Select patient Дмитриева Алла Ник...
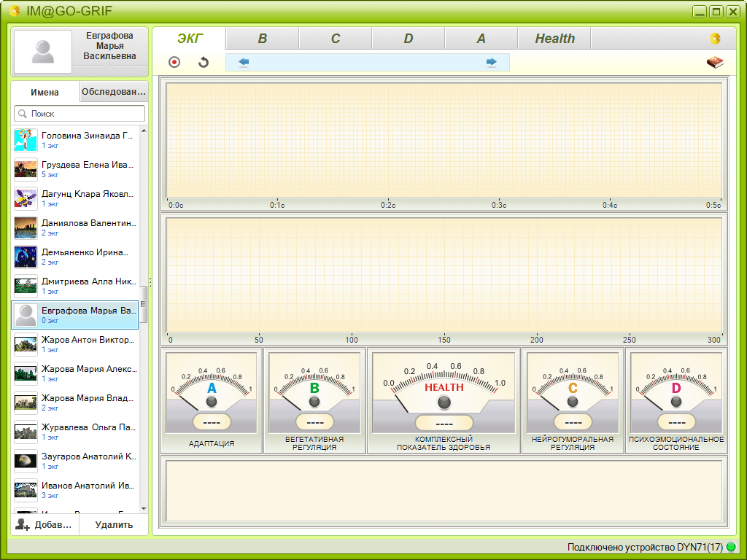The image size is (747, 560). coord(75,286)
